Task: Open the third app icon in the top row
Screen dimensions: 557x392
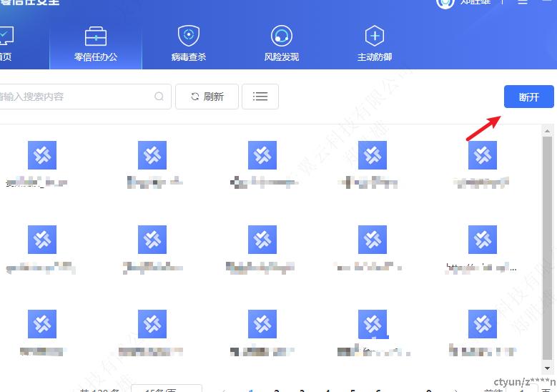Action: coord(262,155)
